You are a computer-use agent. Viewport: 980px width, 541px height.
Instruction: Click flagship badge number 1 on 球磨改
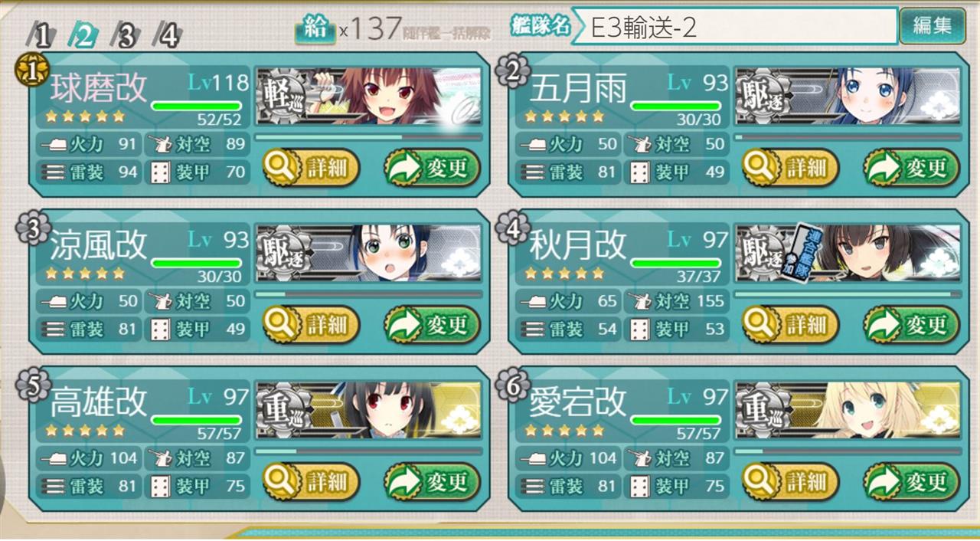28,72
